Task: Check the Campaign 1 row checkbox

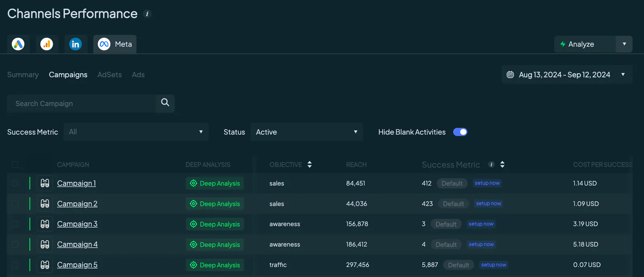Action: (x=15, y=183)
